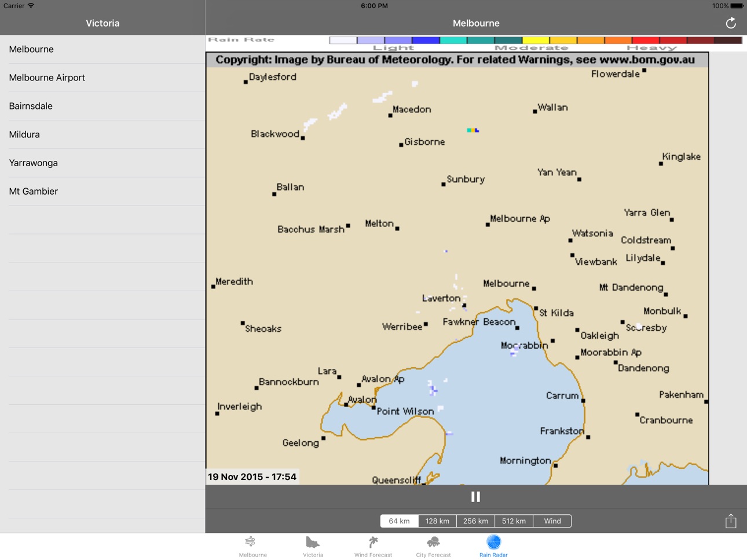Select Melbourne in the Victoria list

(x=102, y=49)
